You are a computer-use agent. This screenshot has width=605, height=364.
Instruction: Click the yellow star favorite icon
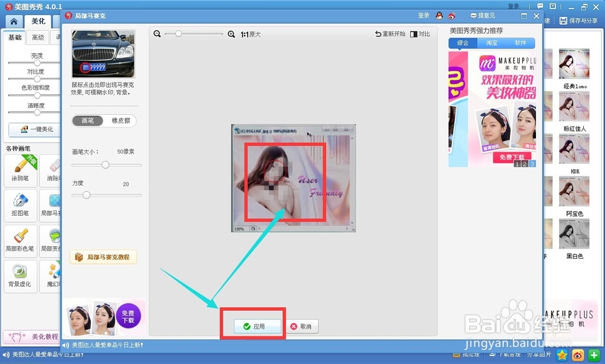pyautogui.click(x=562, y=355)
